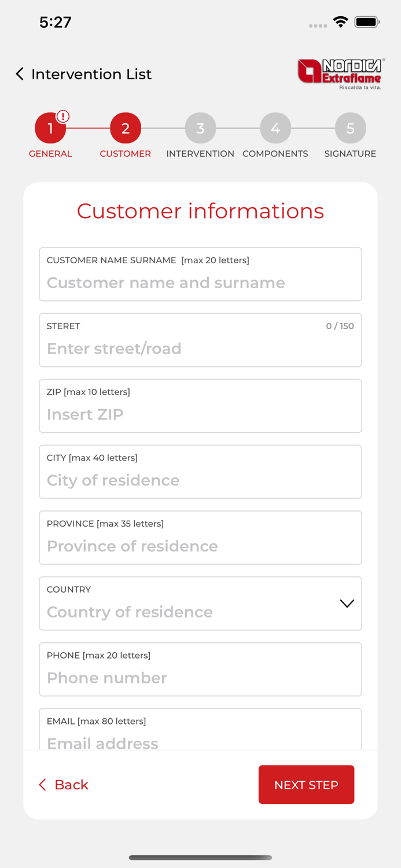
Task: Focus the Phone number field
Action: click(200, 678)
